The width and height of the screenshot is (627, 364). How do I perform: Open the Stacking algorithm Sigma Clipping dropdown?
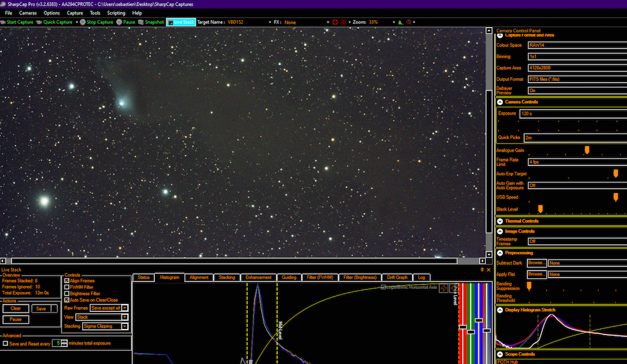pos(125,326)
